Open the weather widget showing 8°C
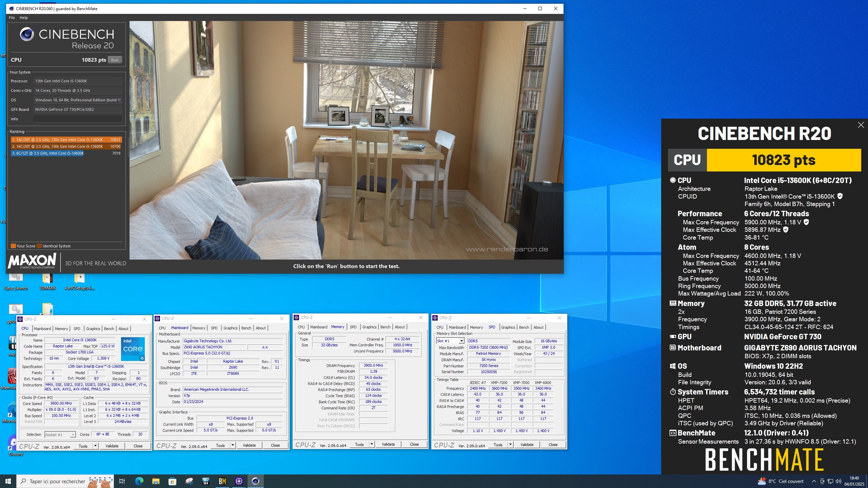The image size is (868, 488). pos(781,481)
